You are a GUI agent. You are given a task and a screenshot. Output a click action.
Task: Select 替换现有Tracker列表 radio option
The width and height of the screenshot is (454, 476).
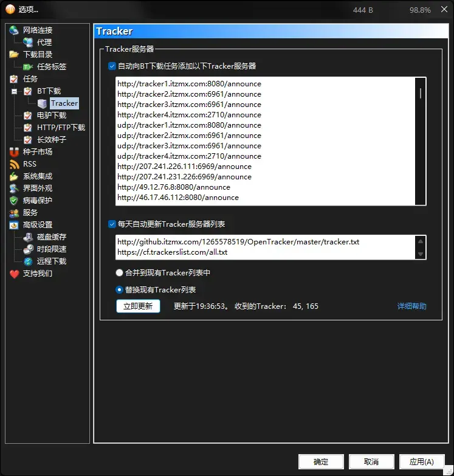click(119, 289)
